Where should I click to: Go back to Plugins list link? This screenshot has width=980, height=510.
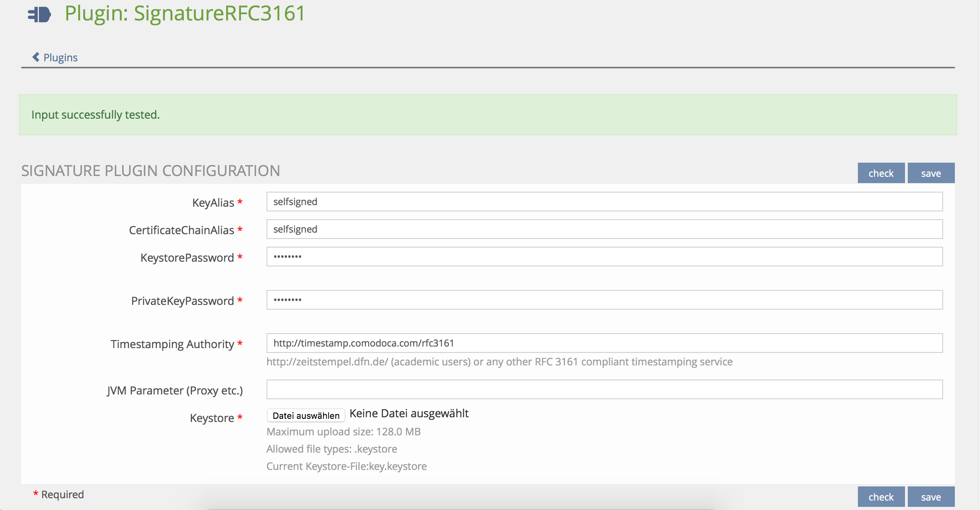(x=60, y=58)
